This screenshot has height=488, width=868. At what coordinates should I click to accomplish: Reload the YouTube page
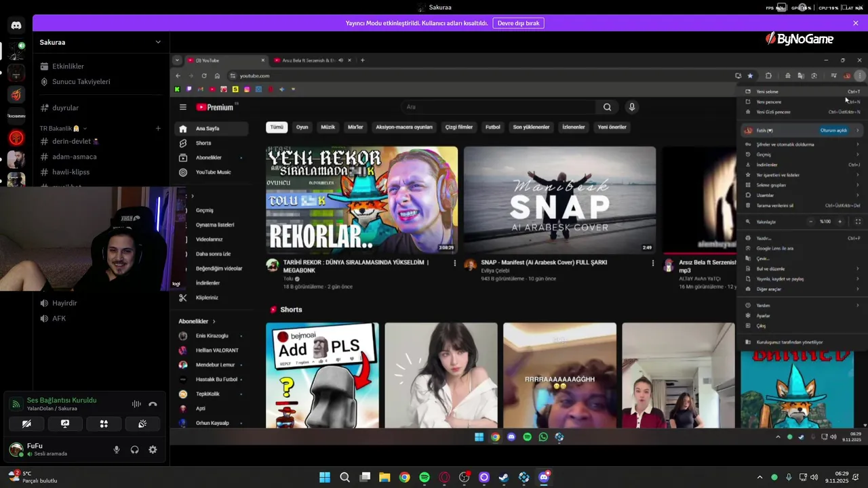[203, 76]
